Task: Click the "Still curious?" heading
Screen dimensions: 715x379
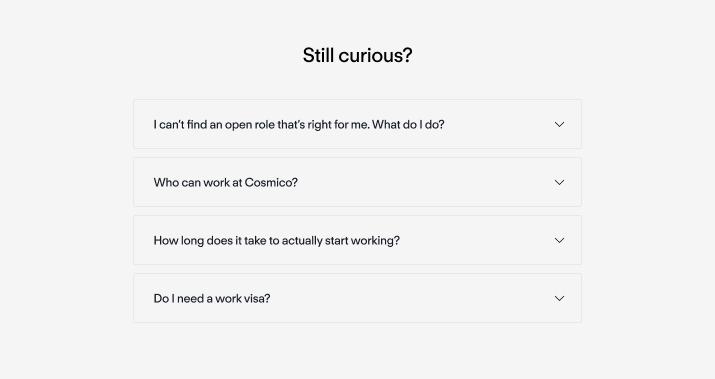Action: tap(358, 56)
